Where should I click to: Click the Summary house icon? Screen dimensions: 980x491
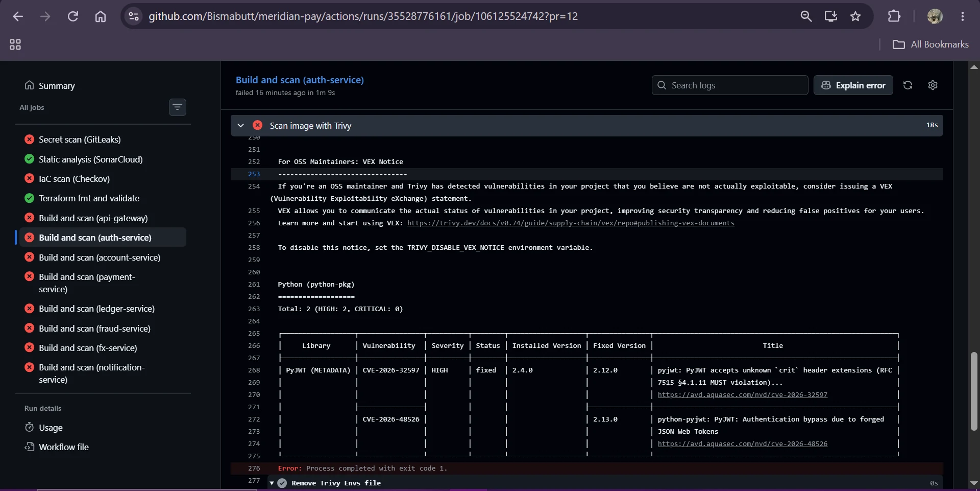30,85
